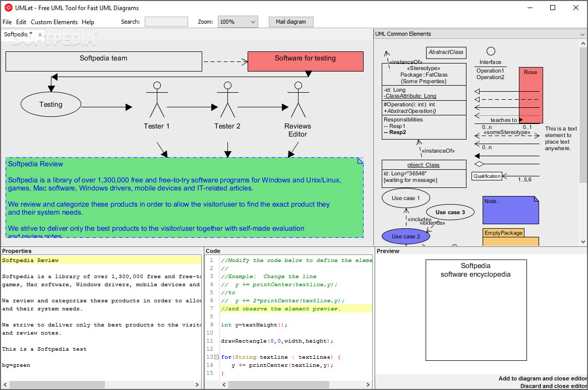
Task: Select the Softpedia team box
Action: 104,61
